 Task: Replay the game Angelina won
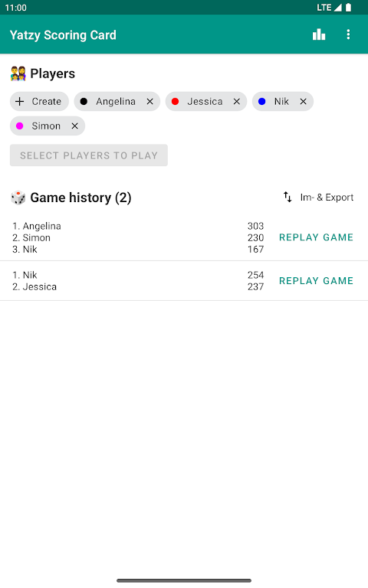(x=316, y=237)
